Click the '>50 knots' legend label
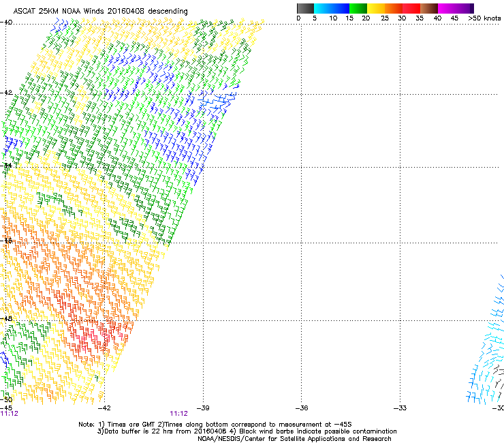The height and width of the screenshot is (443, 504). (x=484, y=18)
